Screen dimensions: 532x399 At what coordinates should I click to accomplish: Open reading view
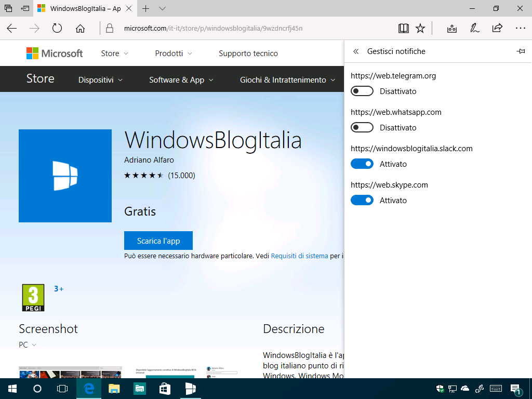coord(403,28)
